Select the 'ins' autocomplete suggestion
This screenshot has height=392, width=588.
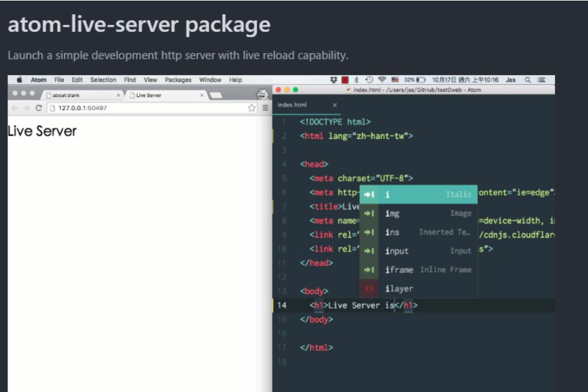click(418, 232)
